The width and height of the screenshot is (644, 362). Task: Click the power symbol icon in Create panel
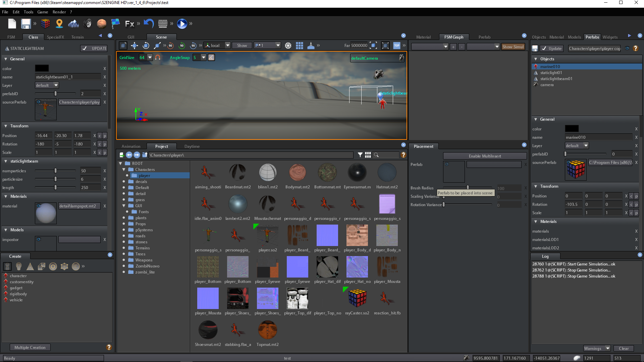(x=53, y=266)
